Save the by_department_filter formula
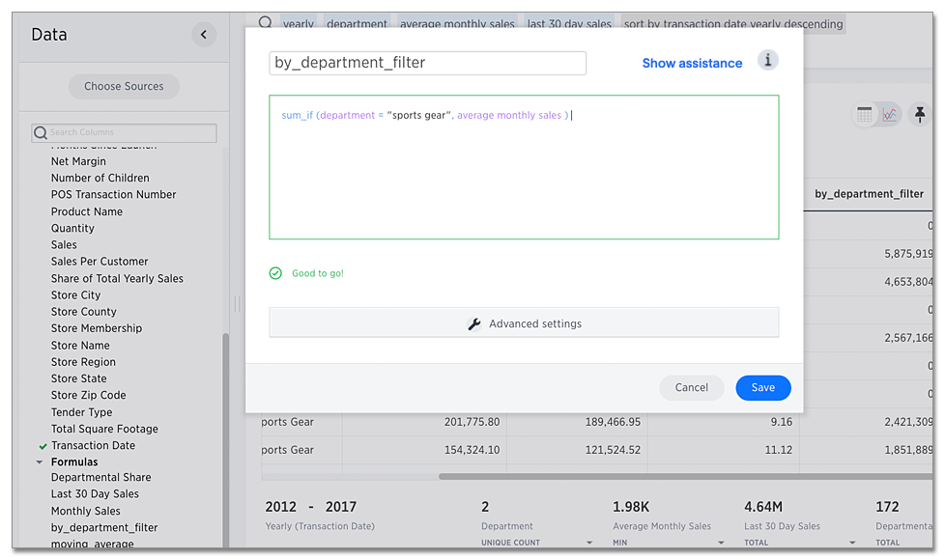 pos(762,386)
